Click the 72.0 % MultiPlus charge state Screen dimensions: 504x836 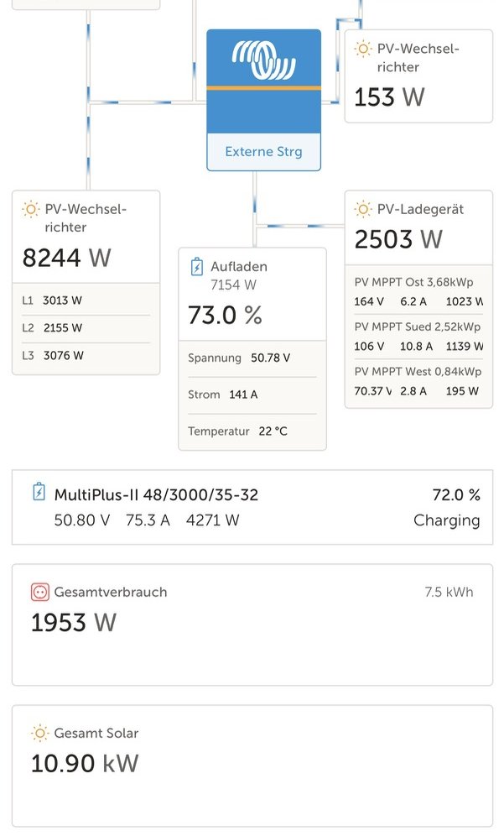point(456,494)
